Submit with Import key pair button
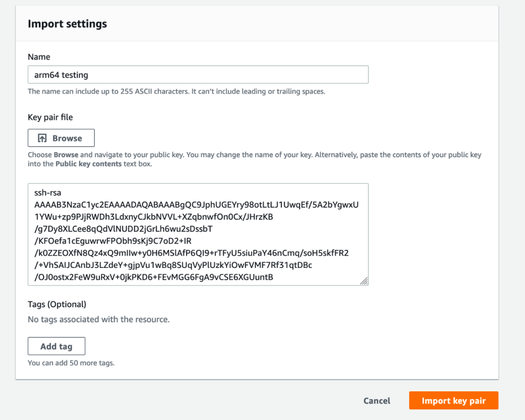 click(454, 400)
